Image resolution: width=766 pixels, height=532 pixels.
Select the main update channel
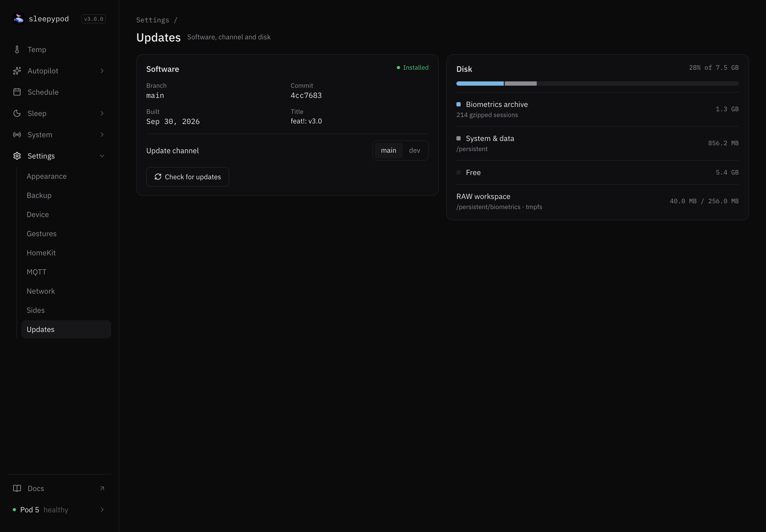[x=389, y=150]
